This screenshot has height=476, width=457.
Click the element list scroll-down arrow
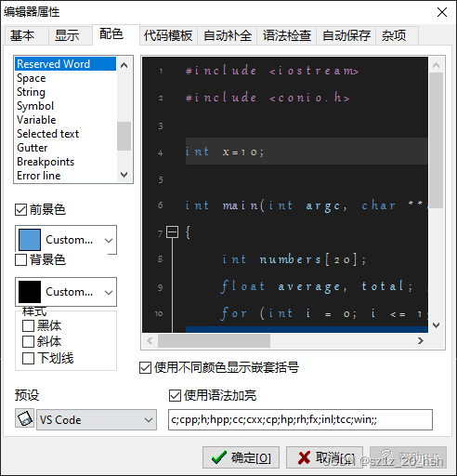tap(124, 175)
